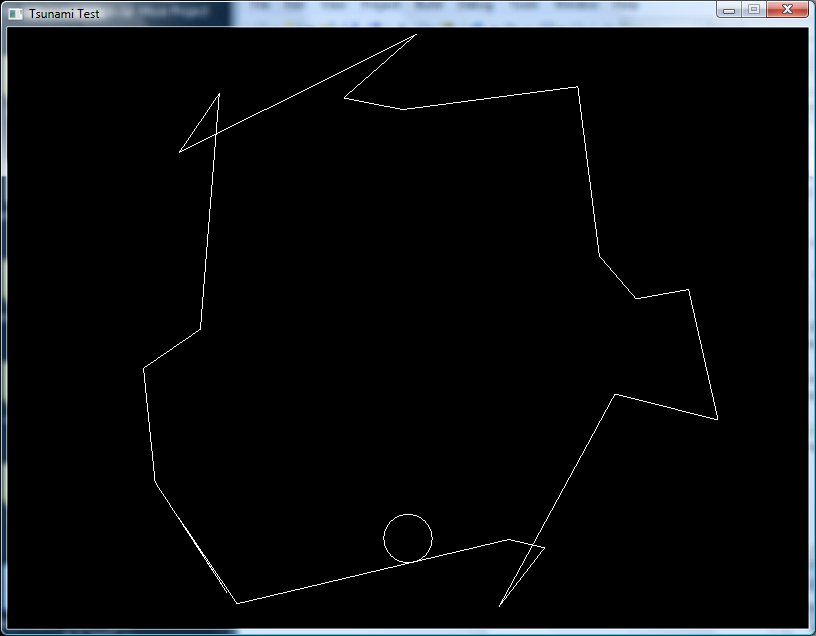816x636 pixels.
Task: Click where the circle touches the sloped line
Action: (x=410, y=562)
